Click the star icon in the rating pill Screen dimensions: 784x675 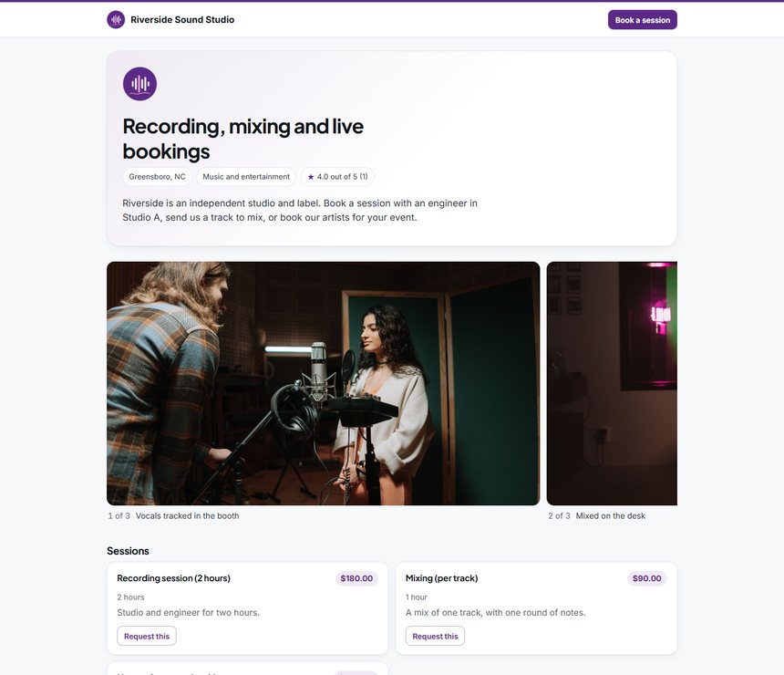tap(311, 177)
